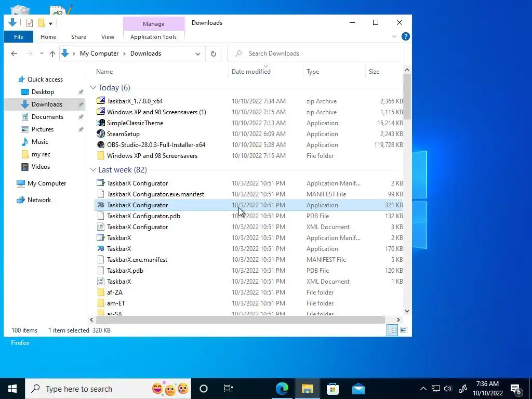This screenshot has height=399, width=532.
Task: Open the Customize Quick Access Toolbar dropdown
Action: point(50,23)
